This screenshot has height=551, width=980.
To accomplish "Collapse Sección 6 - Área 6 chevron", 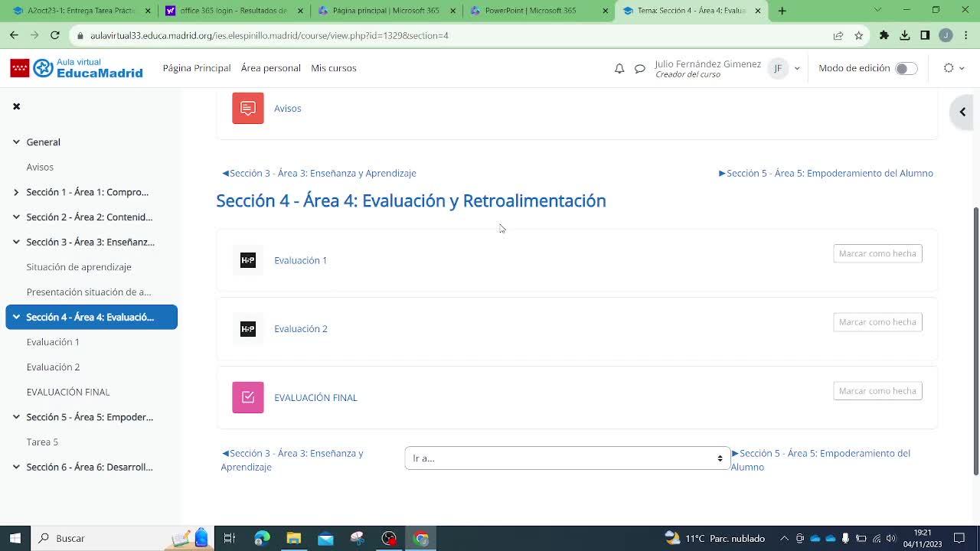I will (x=16, y=467).
